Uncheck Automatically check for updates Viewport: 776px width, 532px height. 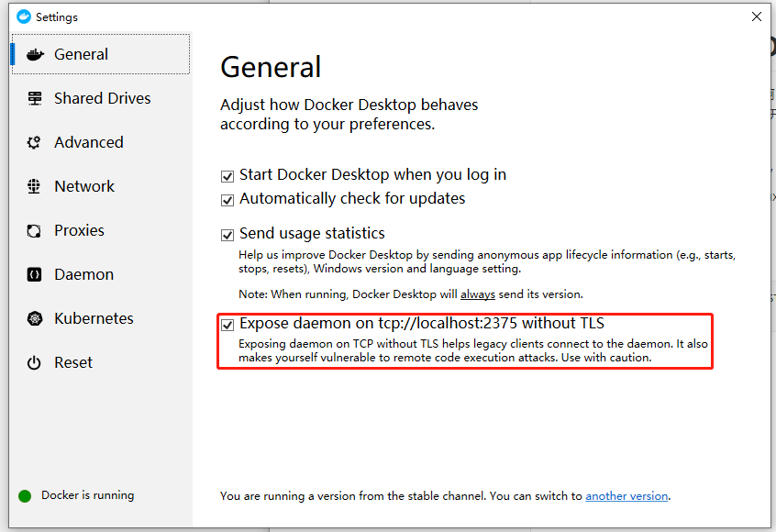coord(227,200)
